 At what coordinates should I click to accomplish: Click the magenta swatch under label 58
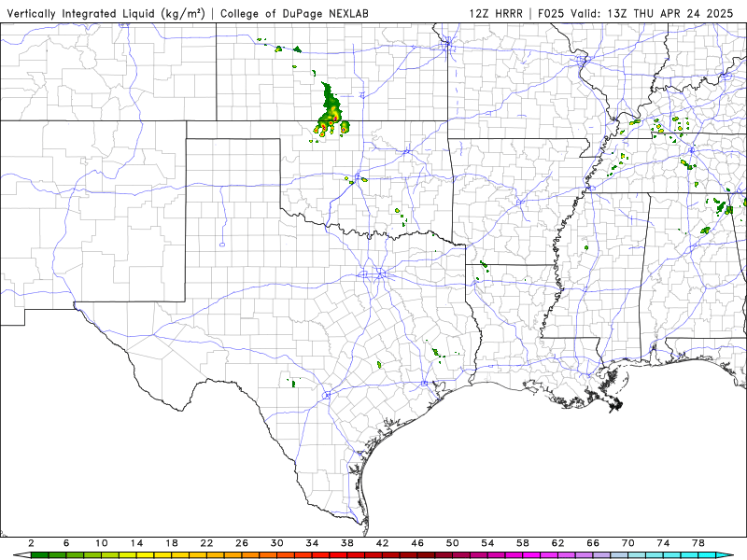click(531, 555)
